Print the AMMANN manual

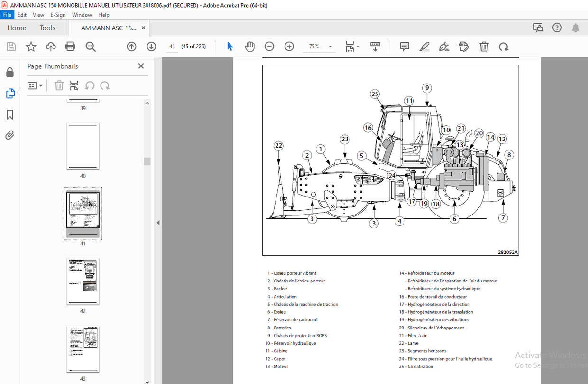click(x=70, y=47)
